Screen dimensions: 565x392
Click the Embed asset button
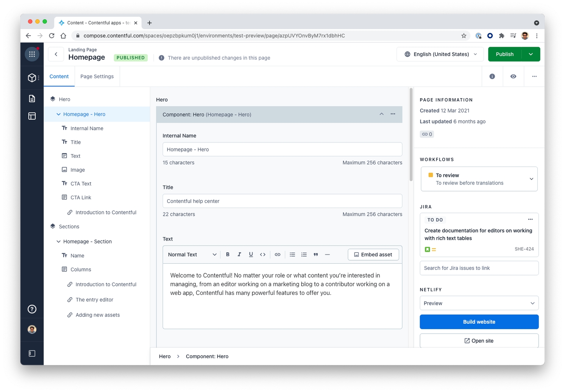(x=373, y=254)
